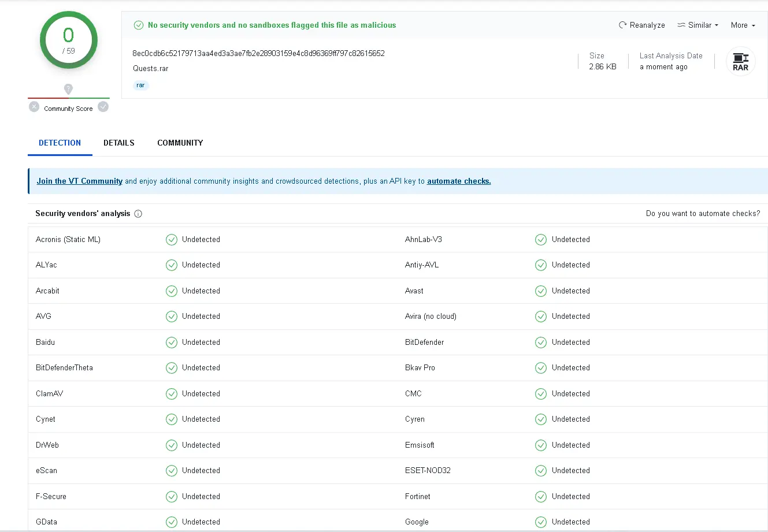Image resolution: width=768 pixels, height=532 pixels.
Task: Click the community score question marker
Action: coord(68,89)
